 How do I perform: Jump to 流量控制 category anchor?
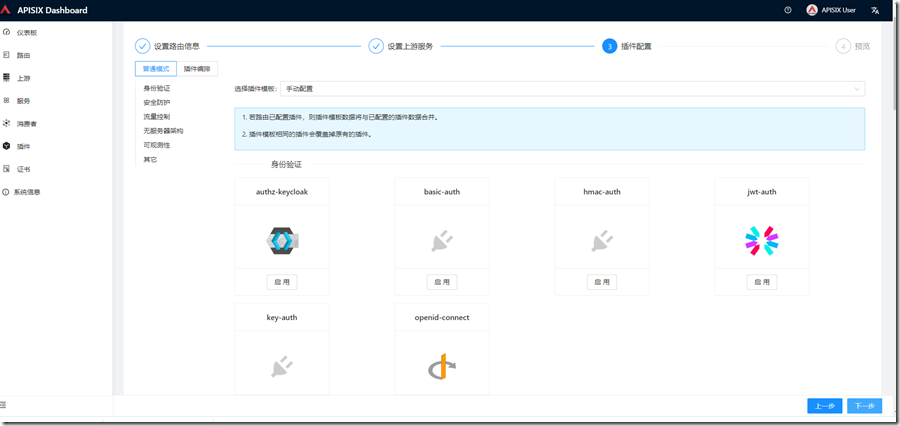(157, 117)
